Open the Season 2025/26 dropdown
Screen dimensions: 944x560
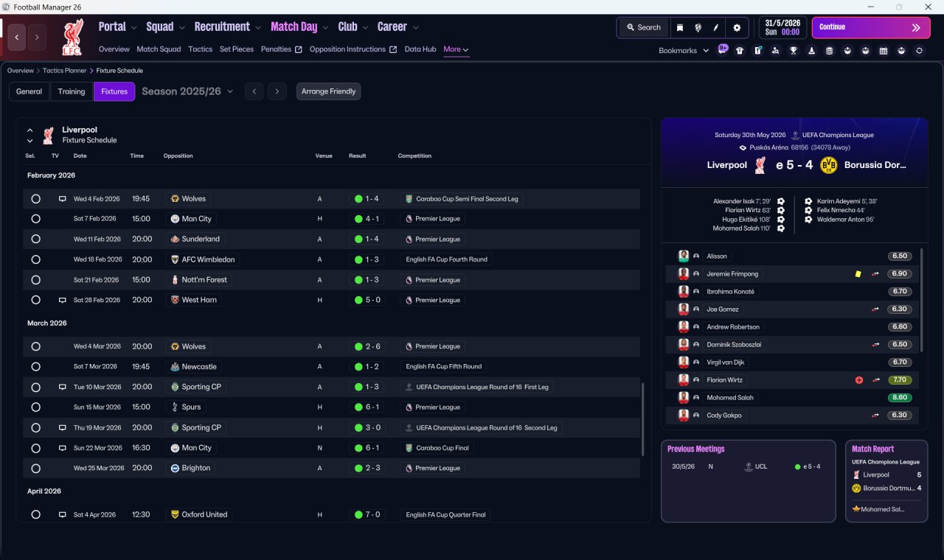[x=187, y=91]
